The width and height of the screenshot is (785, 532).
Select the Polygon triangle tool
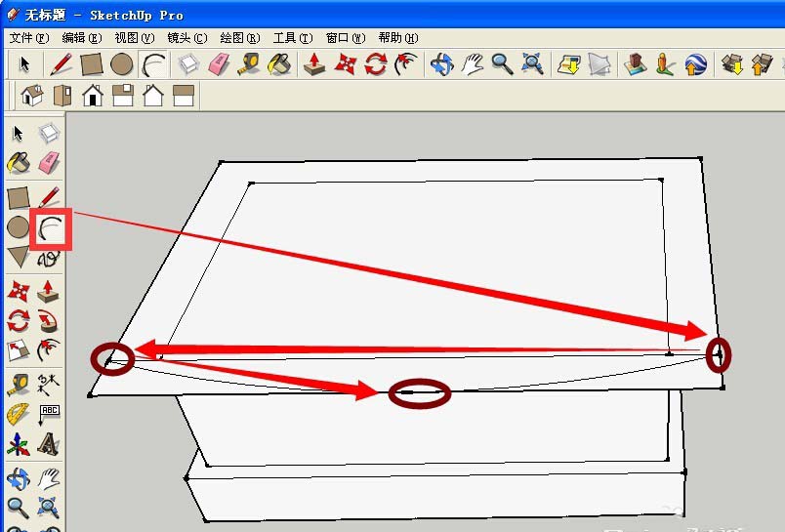point(18,258)
